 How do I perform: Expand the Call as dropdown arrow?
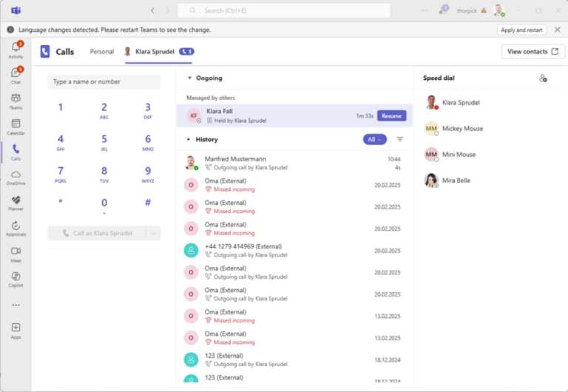tap(153, 233)
